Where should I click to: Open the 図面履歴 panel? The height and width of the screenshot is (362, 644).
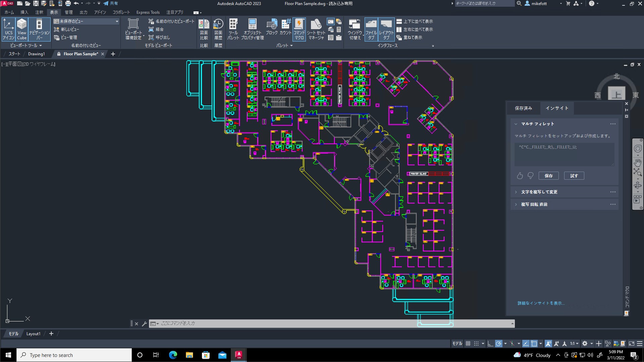click(x=218, y=28)
